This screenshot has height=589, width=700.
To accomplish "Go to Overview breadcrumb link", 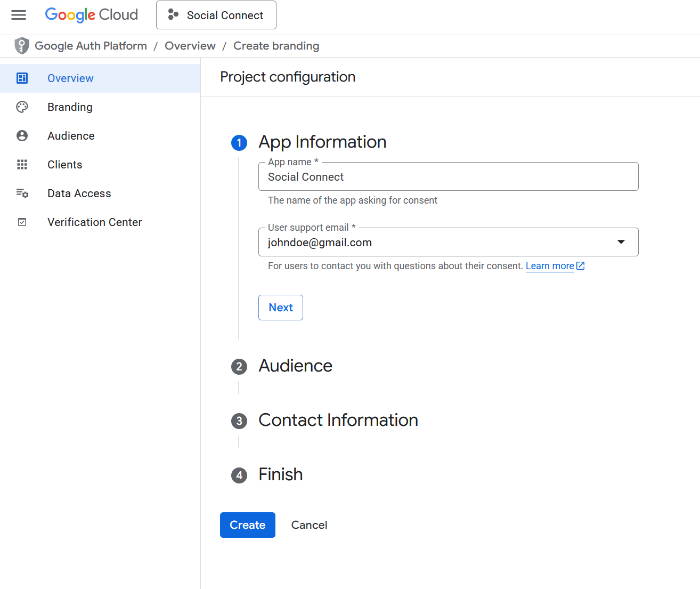I will click(x=190, y=46).
